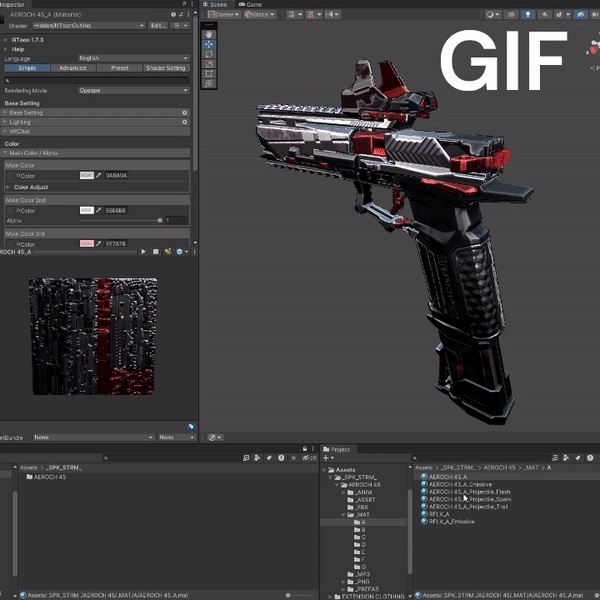Click the material texture preview thumbnail
The width and height of the screenshot is (600, 600).
click(x=93, y=336)
